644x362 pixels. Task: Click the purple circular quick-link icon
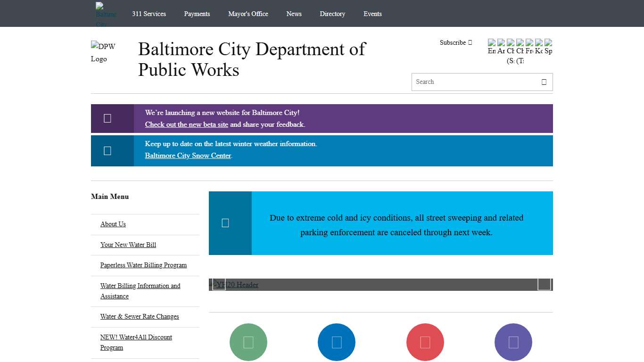coord(513,342)
